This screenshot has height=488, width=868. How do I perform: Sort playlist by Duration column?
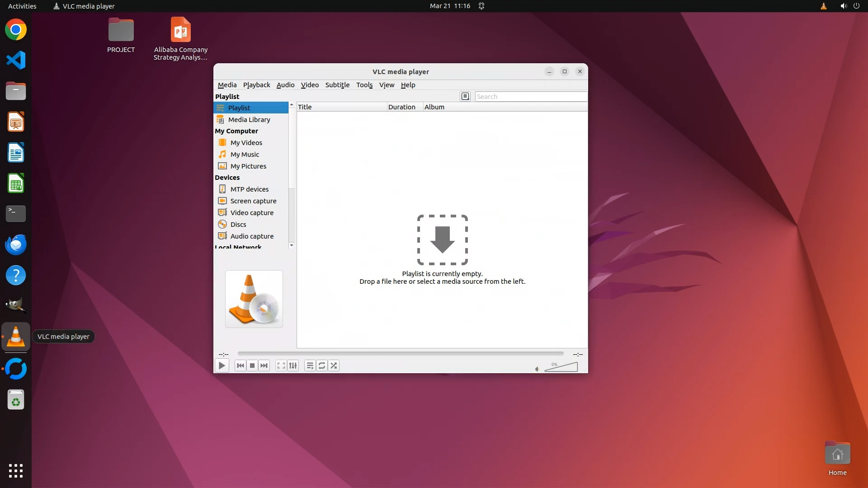401,107
